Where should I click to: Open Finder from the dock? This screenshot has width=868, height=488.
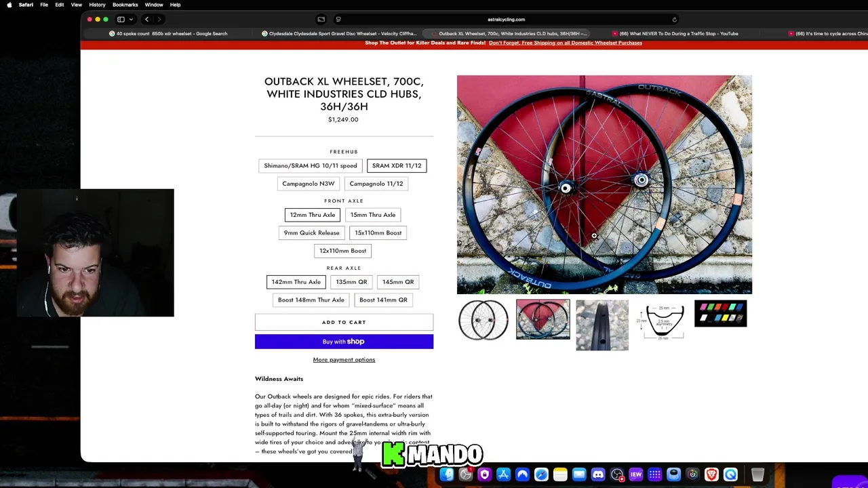pos(446,475)
